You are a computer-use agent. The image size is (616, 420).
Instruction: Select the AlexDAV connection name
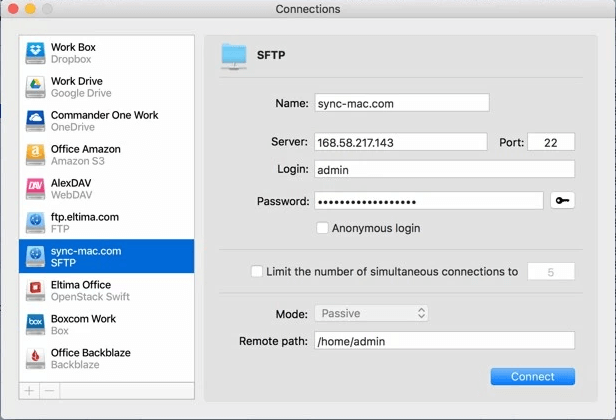(71, 183)
